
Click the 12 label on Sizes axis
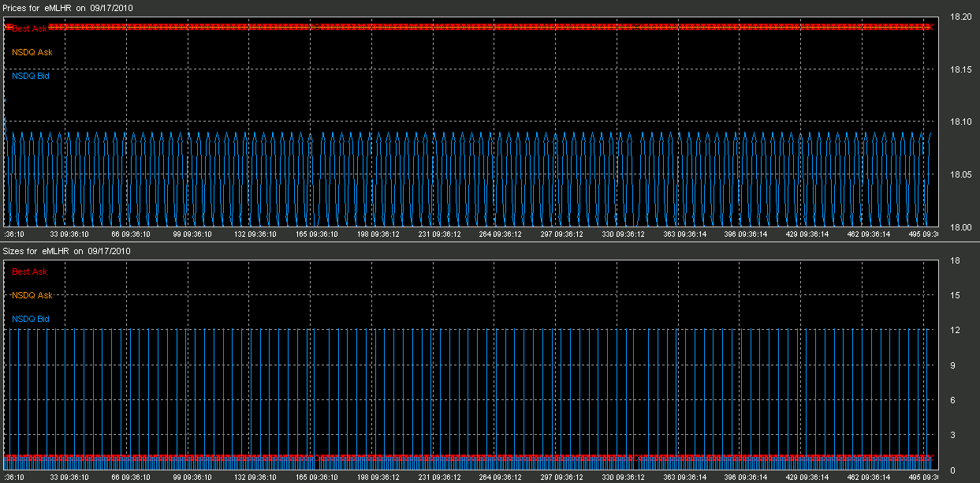pyautogui.click(x=954, y=330)
